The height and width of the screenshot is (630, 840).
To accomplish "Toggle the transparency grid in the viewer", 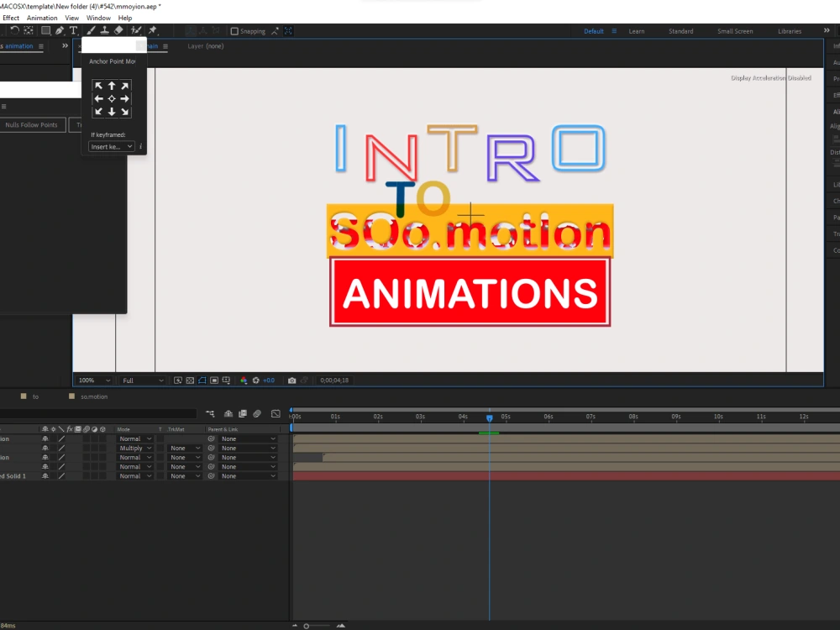I will 190,380.
